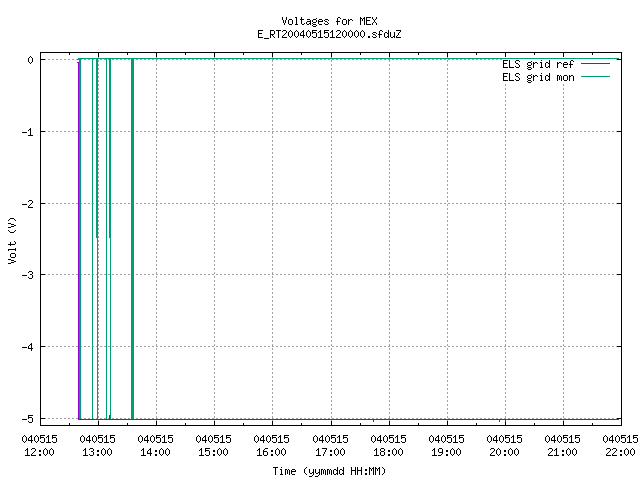
Task: Click the "ELS grid mon" legend label
Action: 538,77
